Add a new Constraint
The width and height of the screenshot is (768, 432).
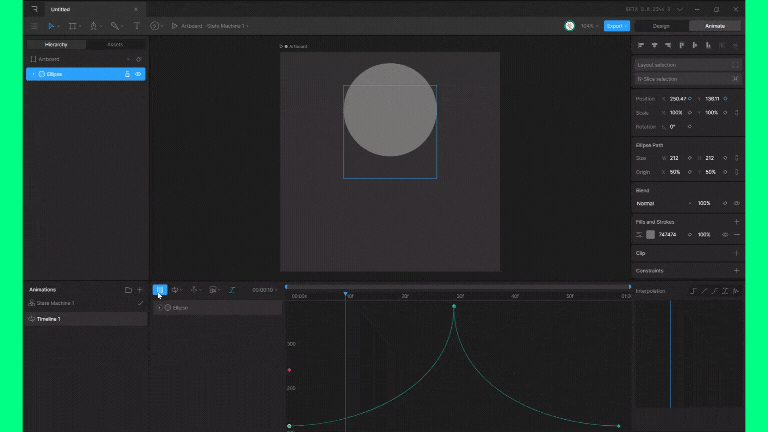pos(736,270)
